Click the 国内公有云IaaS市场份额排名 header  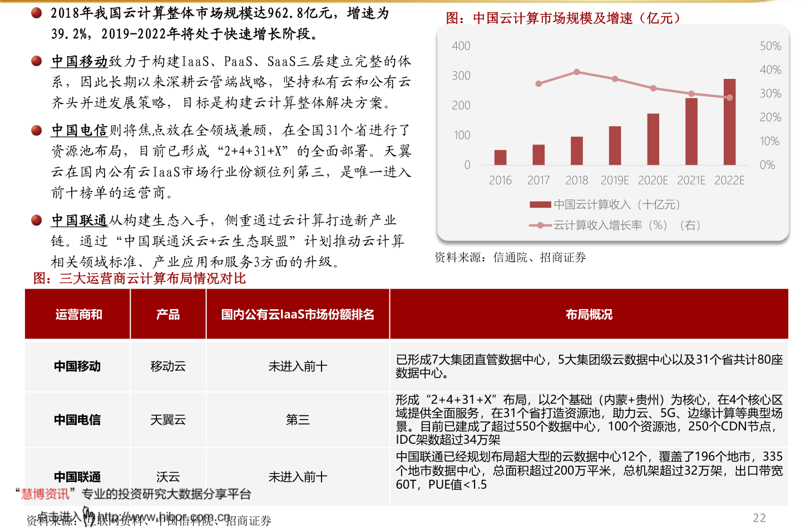click(x=298, y=315)
